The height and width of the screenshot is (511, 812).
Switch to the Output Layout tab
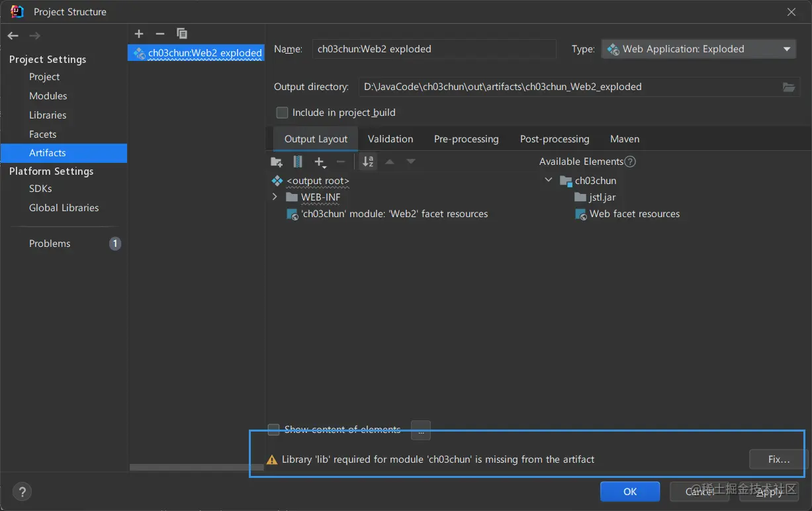click(x=316, y=139)
